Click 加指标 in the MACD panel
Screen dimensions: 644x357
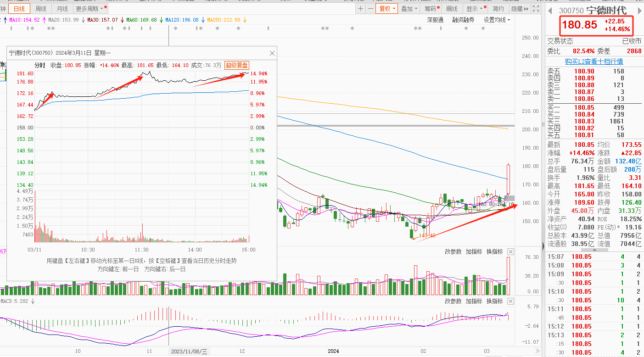coord(474,301)
